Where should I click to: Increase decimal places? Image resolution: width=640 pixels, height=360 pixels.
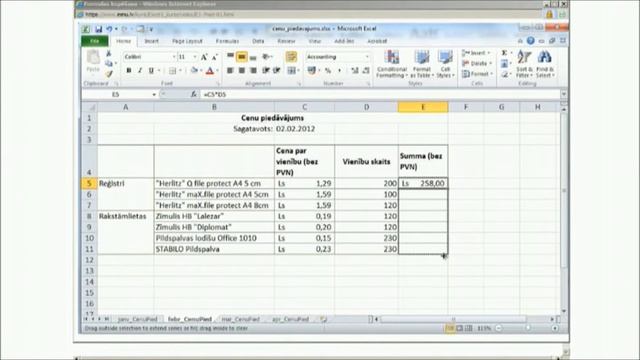(x=355, y=71)
